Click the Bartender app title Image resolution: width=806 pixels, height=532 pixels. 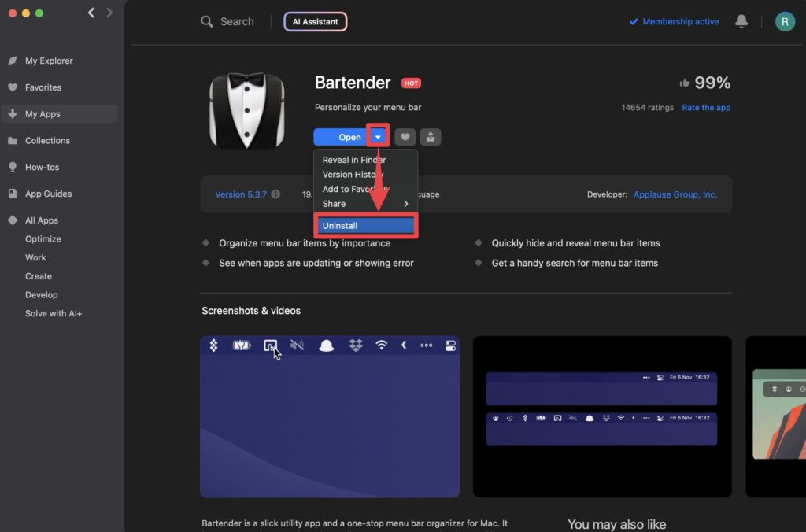(353, 83)
